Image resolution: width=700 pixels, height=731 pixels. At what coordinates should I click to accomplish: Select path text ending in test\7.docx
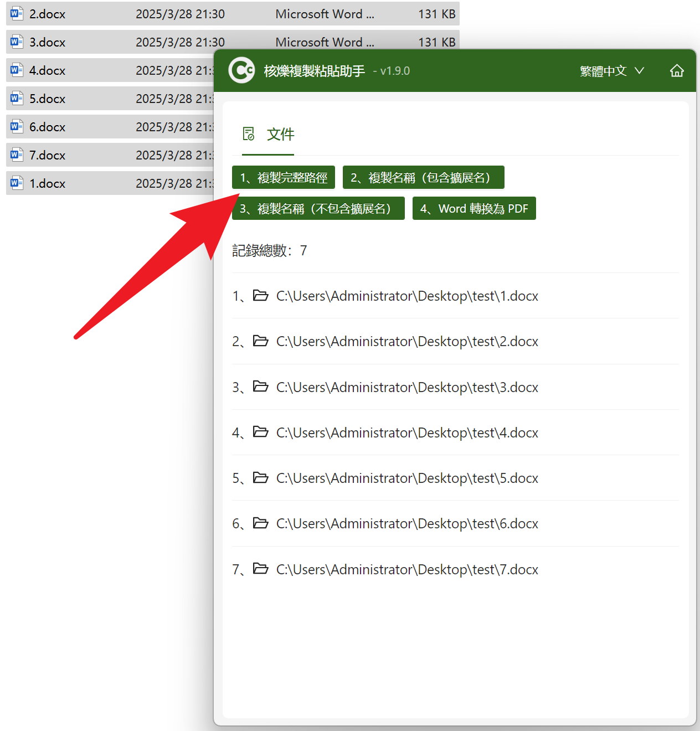[x=407, y=570]
